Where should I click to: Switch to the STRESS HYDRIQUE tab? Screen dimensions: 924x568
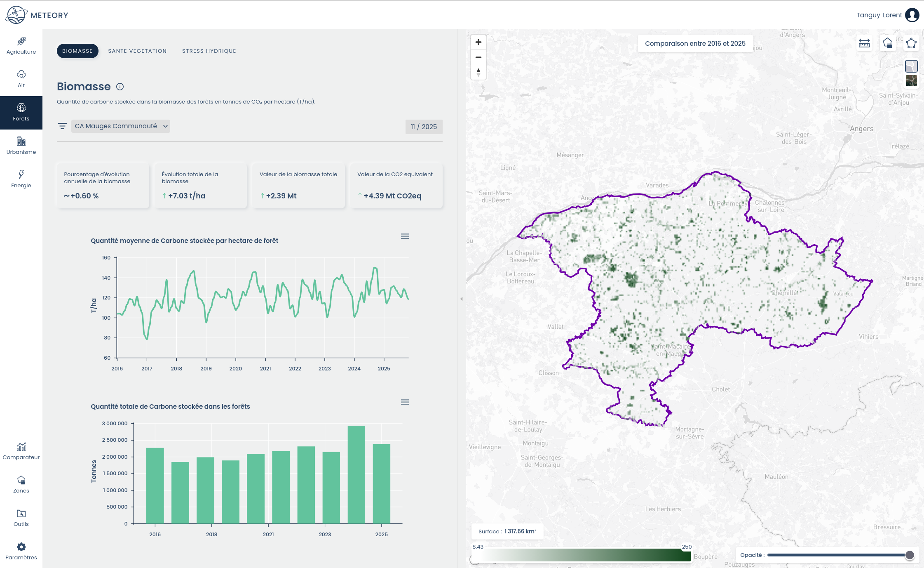point(209,51)
